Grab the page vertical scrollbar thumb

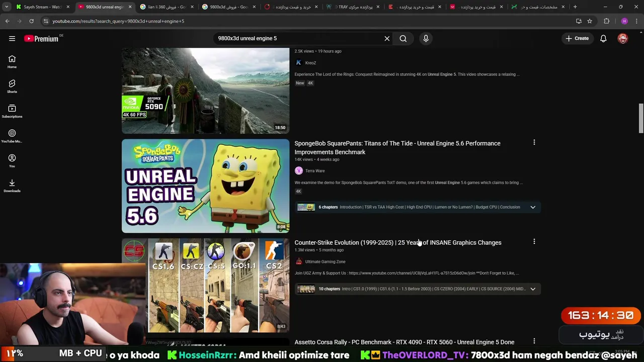[x=641, y=118]
